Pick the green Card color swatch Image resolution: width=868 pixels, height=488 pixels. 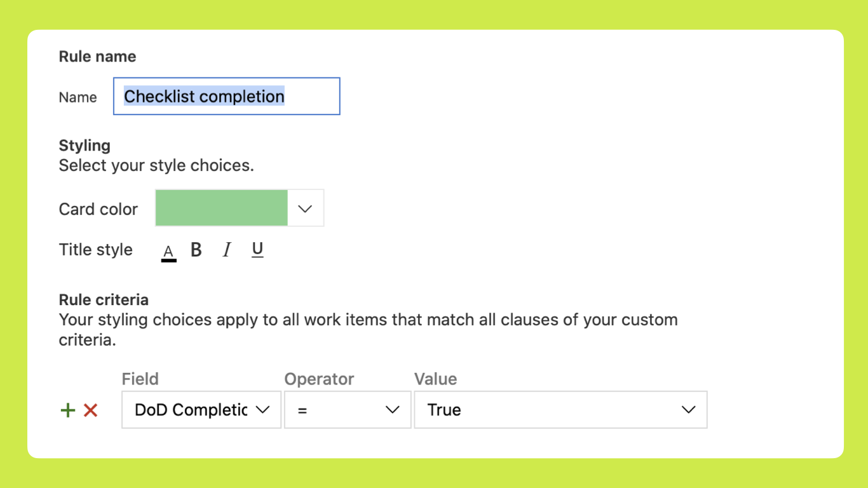[222, 208]
